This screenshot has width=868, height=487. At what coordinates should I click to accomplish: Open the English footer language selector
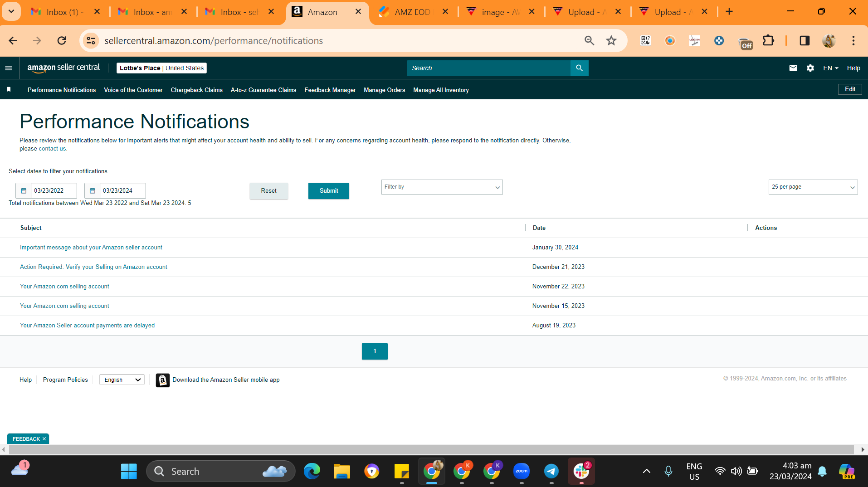point(122,380)
